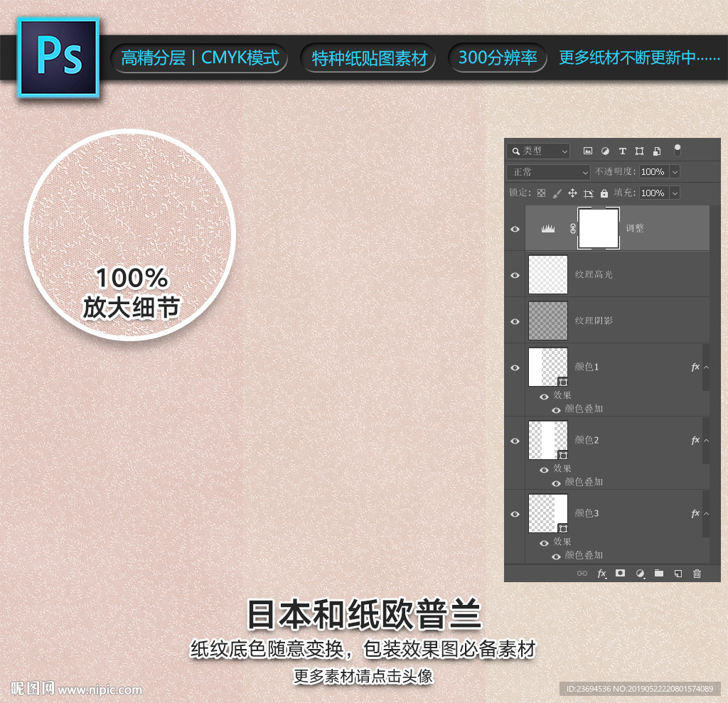Click the 不透明度 100% value field
This screenshot has width=728, height=703.
[x=654, y=172]
